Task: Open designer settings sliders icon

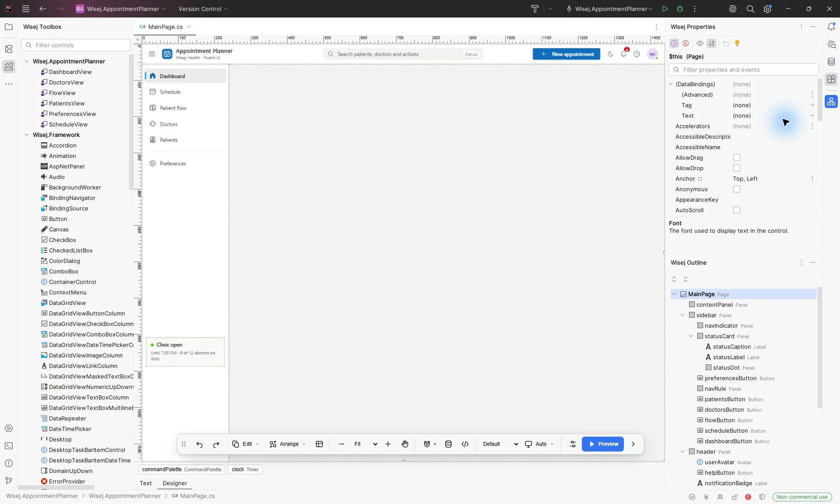Action: 573,444
